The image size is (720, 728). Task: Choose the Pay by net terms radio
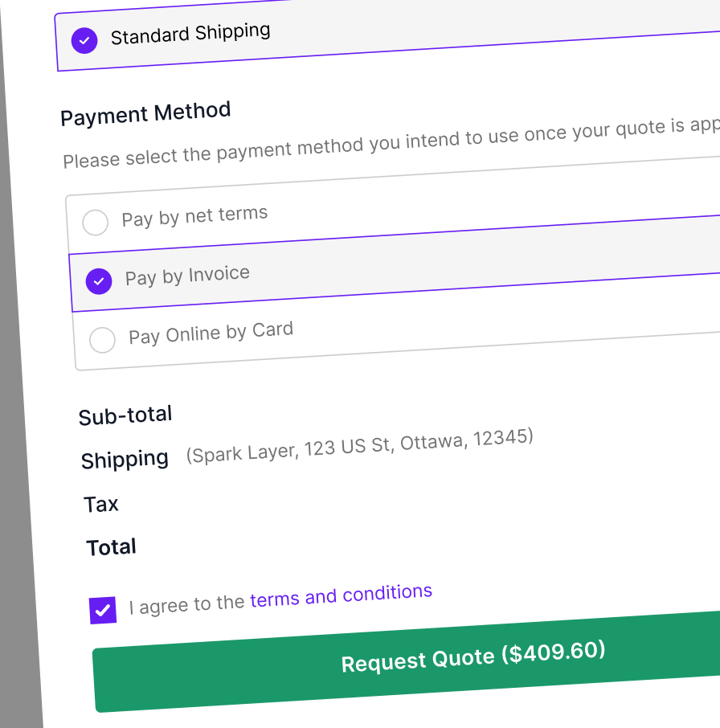[95, 223]
